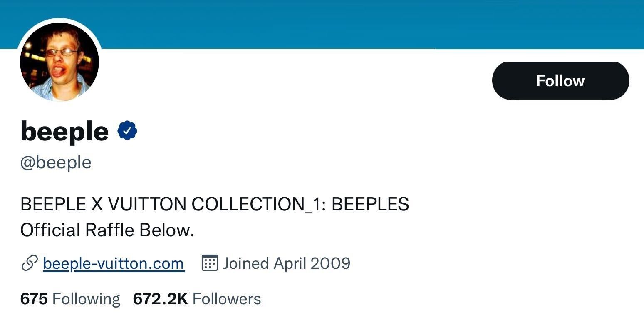
Task: Click the calendar icon beside Joined
Action: (210, 263)
